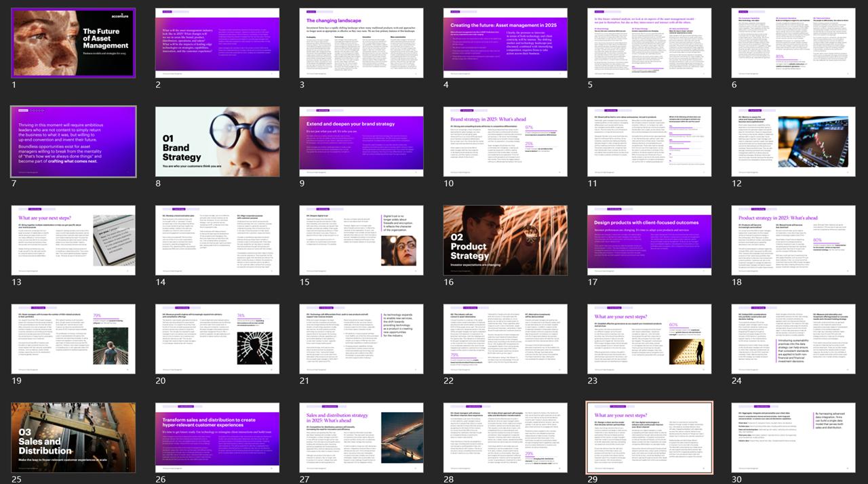Select slide 2 with purple gradient background
Image resolution: width=868 pixels, height=484 pixels.
(217, 43)
